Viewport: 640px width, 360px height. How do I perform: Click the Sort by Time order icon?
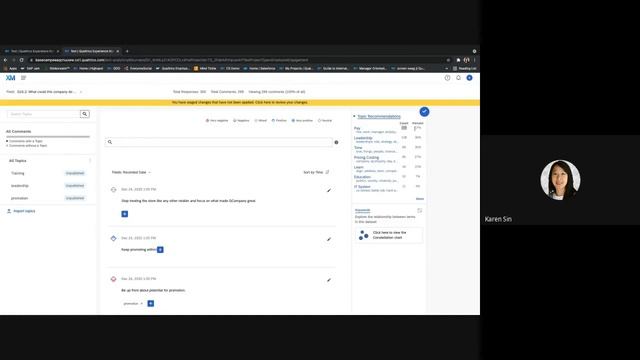327,172
